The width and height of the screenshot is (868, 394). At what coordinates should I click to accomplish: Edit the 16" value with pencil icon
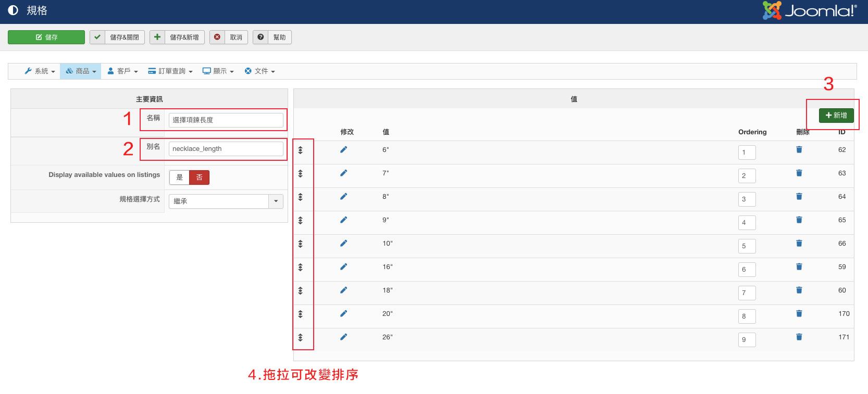(343, 267)
